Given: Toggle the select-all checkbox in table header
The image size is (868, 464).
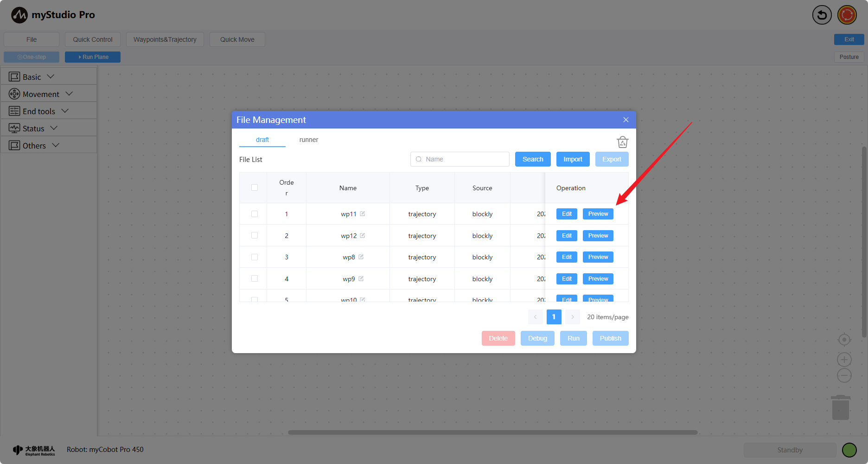Looking at the screenshot, I should [x=255, y=187].
